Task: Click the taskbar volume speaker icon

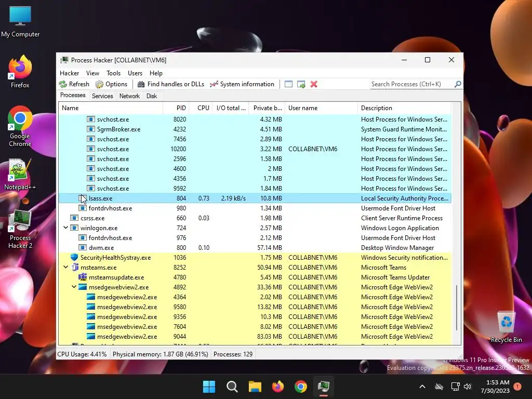Action: coord(468,387)
